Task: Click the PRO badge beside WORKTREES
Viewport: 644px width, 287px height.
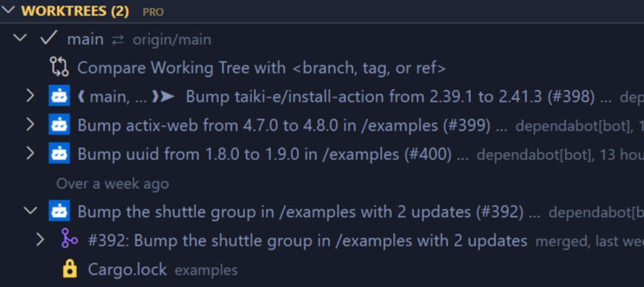Action: pyautogui.click(x=153, y=11)
